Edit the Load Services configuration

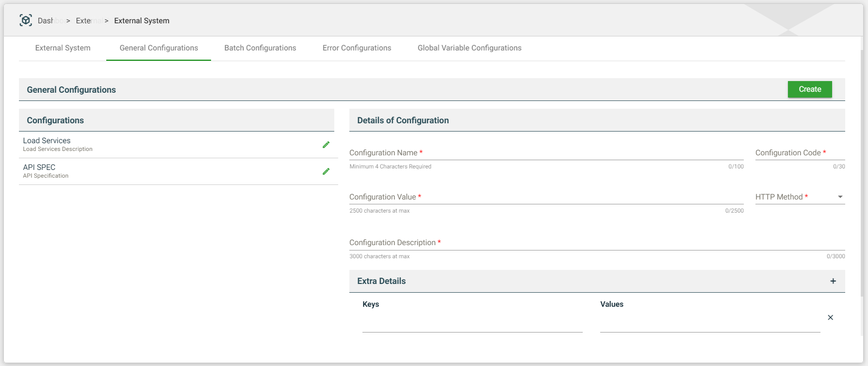pyautogui.click(x=326, y=145)
